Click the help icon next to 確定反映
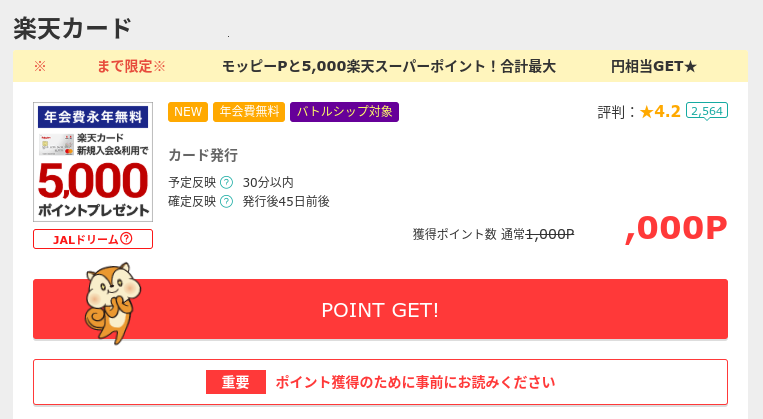This screenshot has width=763, height=419. point(226,201)
